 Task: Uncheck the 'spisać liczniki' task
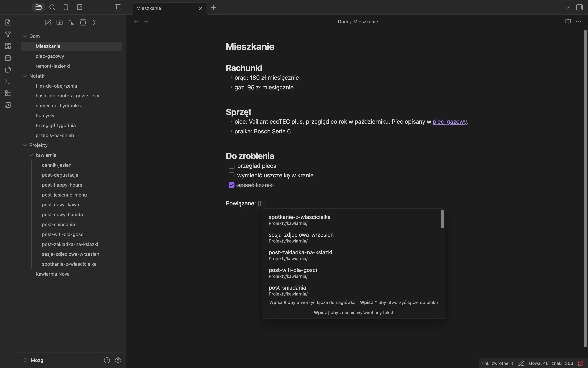click(231, 185)
